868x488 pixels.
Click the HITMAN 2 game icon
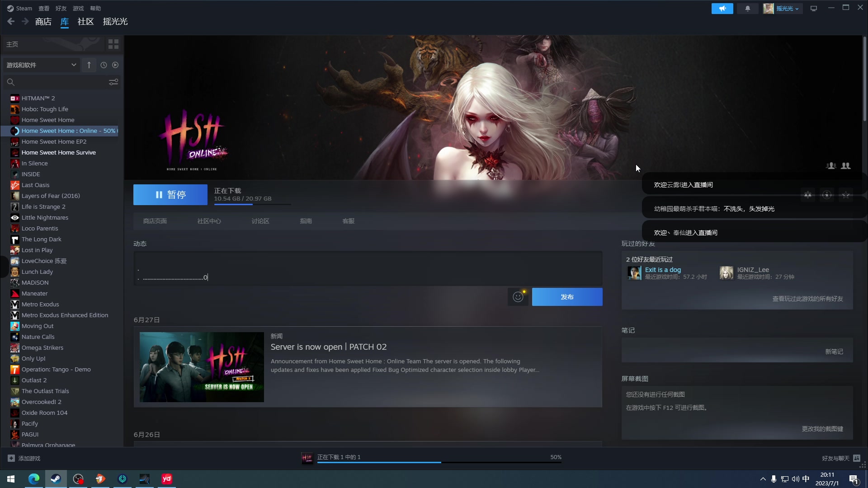click(15, 98)
